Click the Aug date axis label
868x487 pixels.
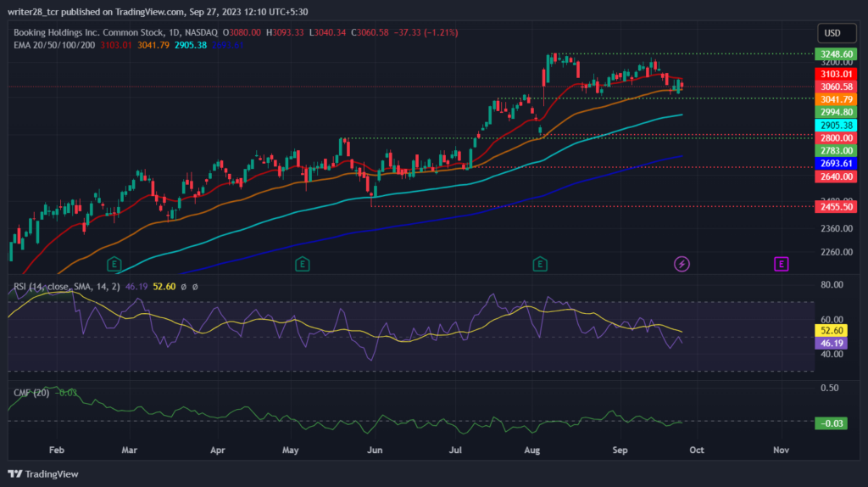click(532, 450)
